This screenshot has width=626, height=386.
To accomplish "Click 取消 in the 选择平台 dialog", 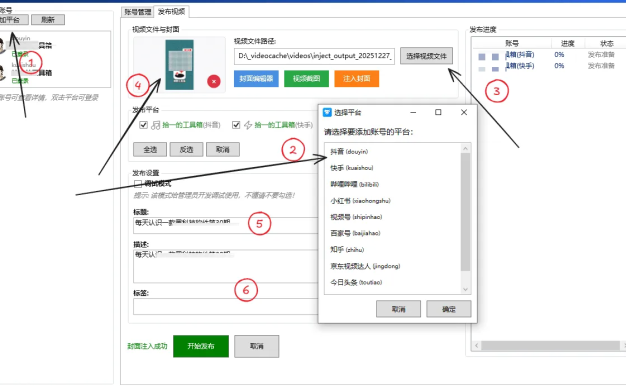I will [398, 309].
